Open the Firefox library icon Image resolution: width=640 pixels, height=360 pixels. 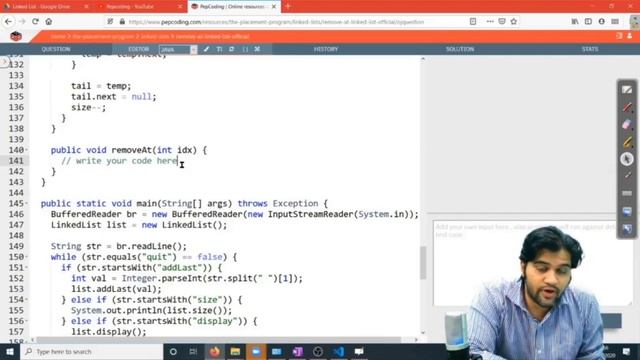pyautogui.click(x=575, y=22)
